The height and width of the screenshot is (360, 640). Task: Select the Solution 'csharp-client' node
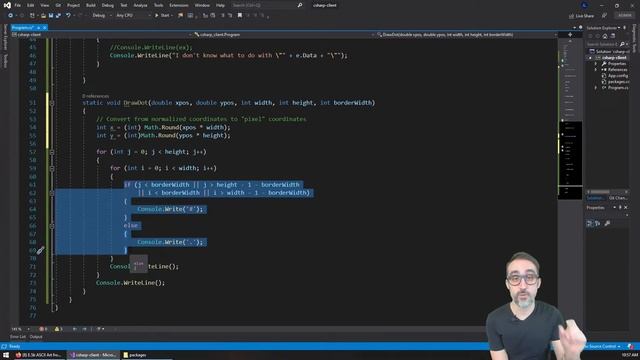pos(610,51)
